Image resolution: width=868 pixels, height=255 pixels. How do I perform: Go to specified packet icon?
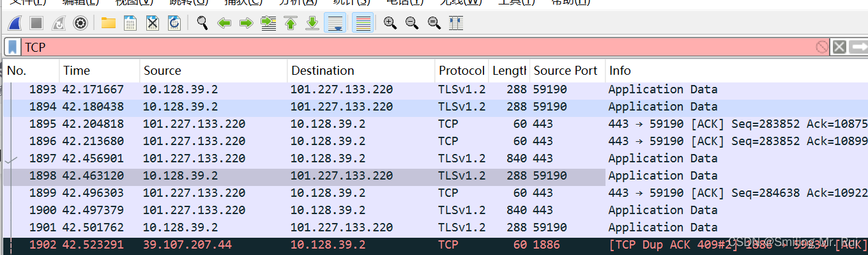tap(268, 24)
